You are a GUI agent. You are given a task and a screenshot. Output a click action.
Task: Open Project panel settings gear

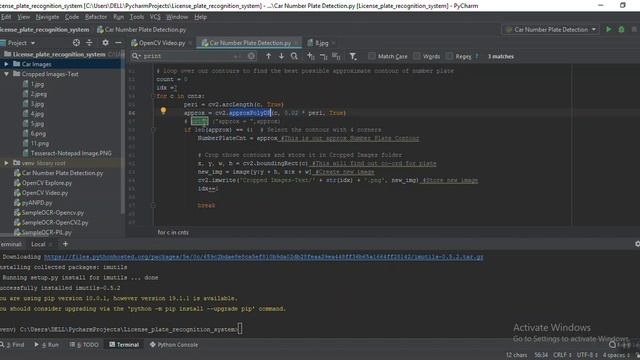(105, 43)
